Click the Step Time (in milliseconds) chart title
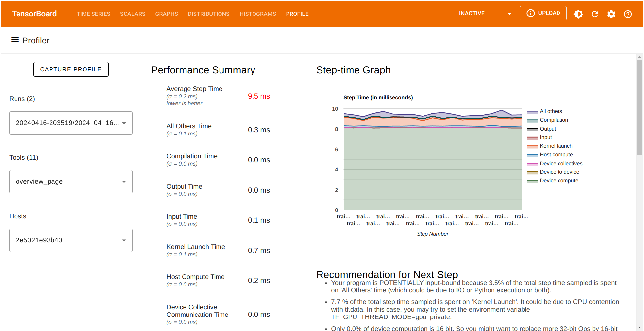This screenshot has height=331, width=644. 378,97
